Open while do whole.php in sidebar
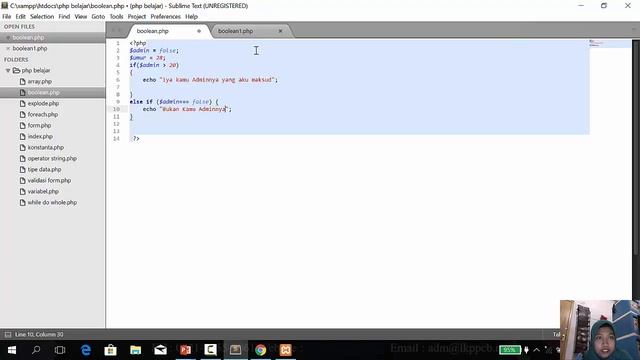Screen dimensions: 640x360 [52, 203]
